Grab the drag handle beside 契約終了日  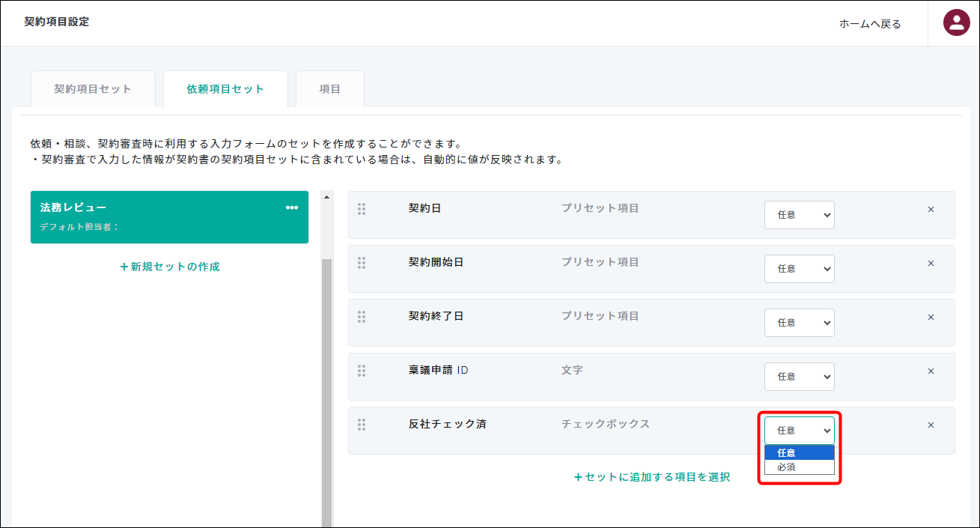362,316
